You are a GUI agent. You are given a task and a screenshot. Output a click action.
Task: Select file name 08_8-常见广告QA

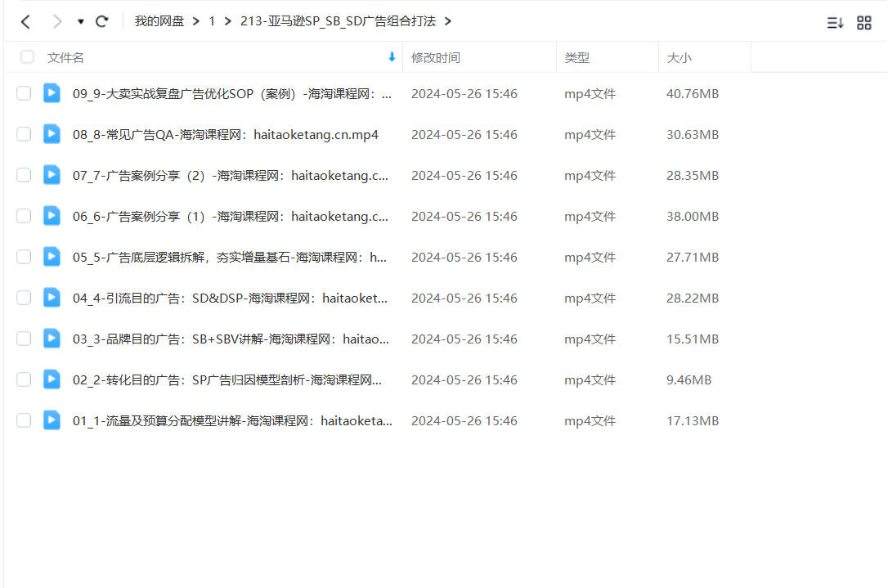[226, 135]
